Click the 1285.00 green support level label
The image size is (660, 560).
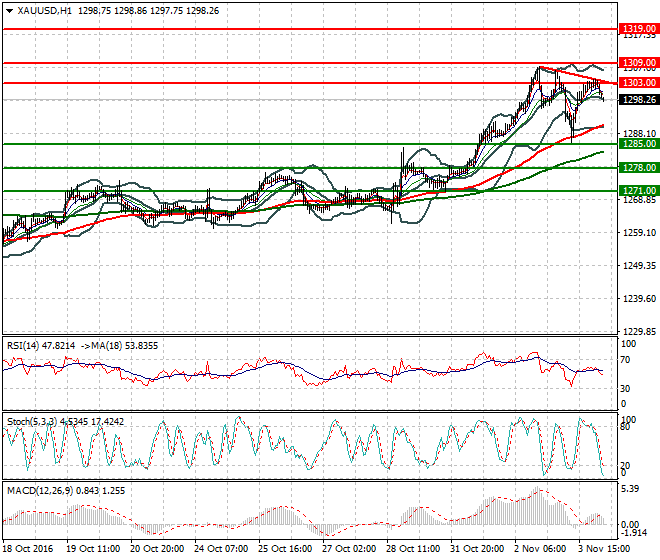(x=639, y=144)
